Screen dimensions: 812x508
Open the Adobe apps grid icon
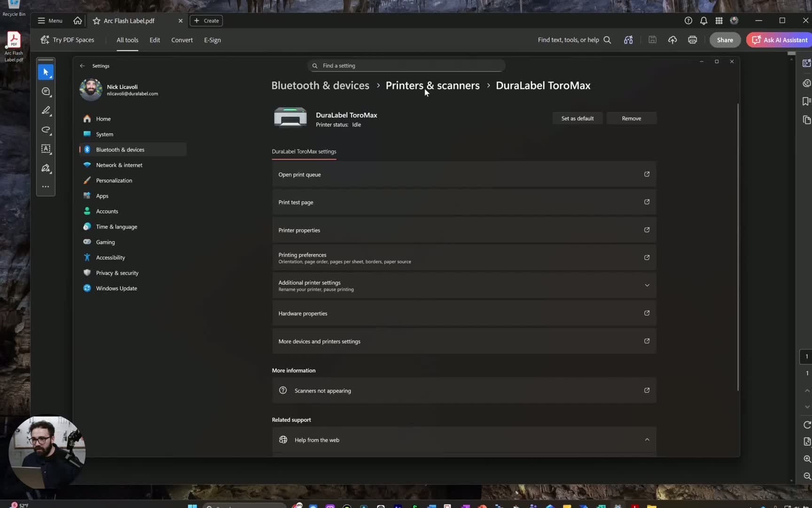[719, 21]
